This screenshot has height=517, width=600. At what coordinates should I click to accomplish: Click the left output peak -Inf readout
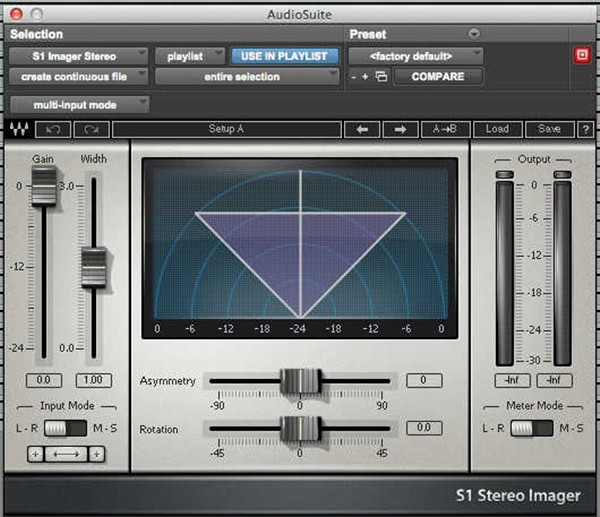click(512, 380)
